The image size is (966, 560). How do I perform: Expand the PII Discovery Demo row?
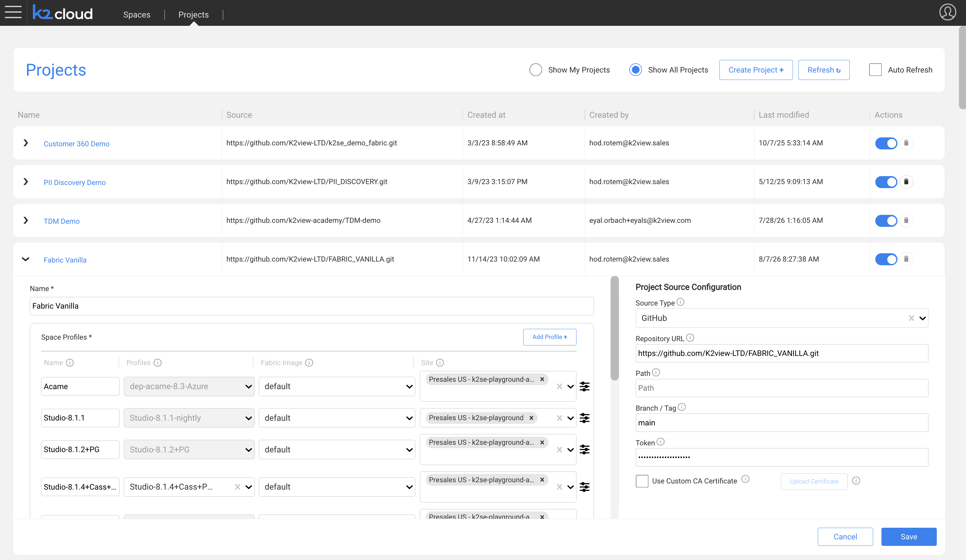tap(26, 182)
